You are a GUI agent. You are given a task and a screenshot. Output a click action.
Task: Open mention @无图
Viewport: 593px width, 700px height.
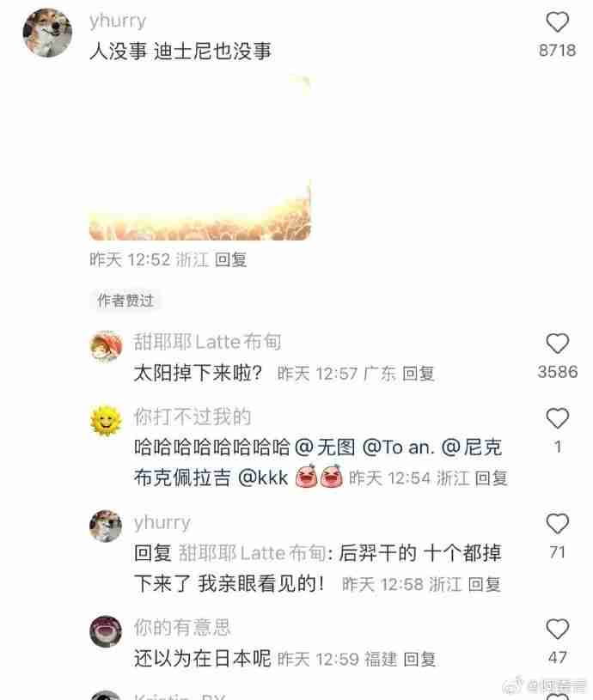(x=326, y=447)
